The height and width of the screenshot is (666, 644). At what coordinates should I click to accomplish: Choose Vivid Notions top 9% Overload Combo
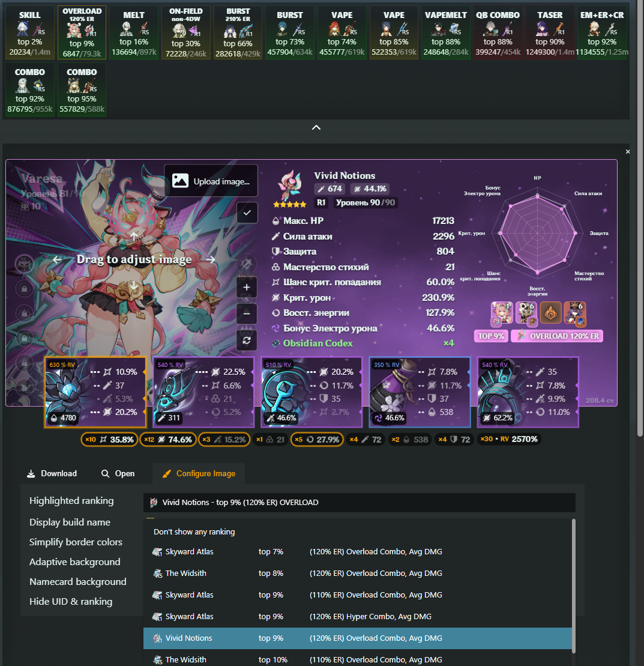[x=358, y=638]
